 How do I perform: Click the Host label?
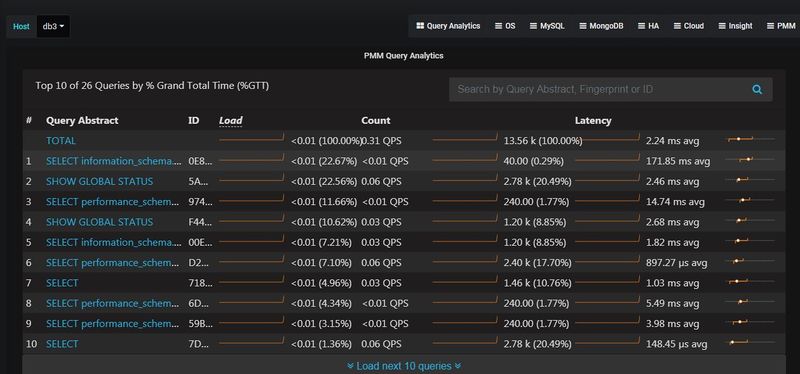click(21, 27)
